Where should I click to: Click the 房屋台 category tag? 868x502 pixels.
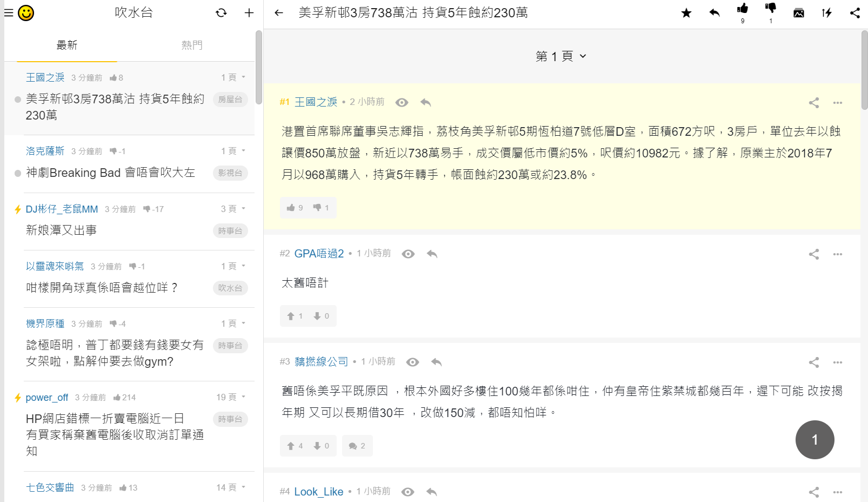(230, 100)
